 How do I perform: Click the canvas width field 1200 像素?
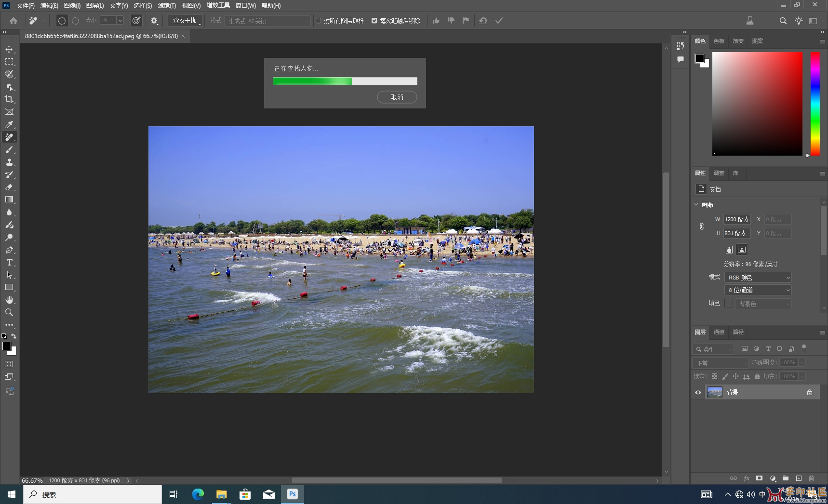coord(737,219)
